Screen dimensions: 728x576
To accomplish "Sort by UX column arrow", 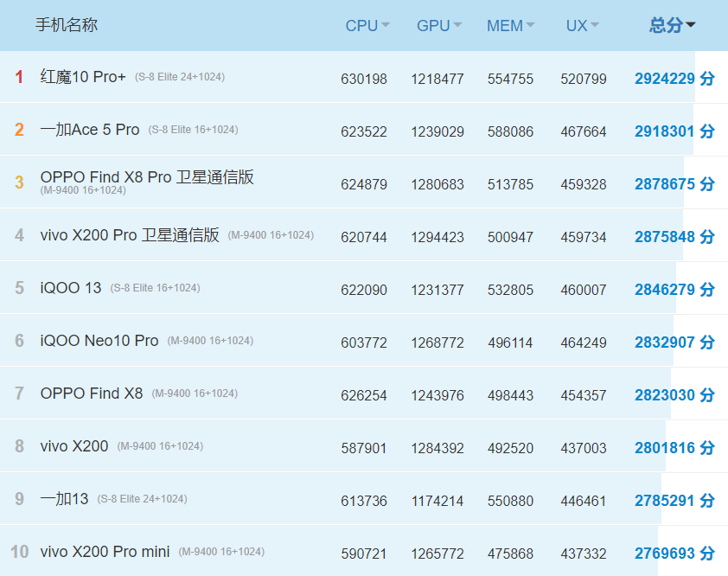I will pyautogui.click(x=595, y=25).
